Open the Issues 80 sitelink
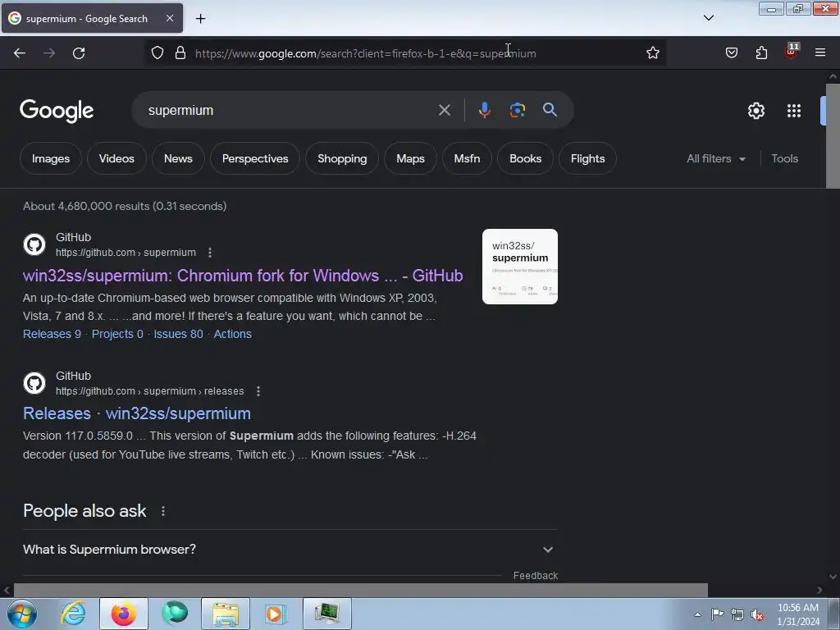 coord(178,334)
